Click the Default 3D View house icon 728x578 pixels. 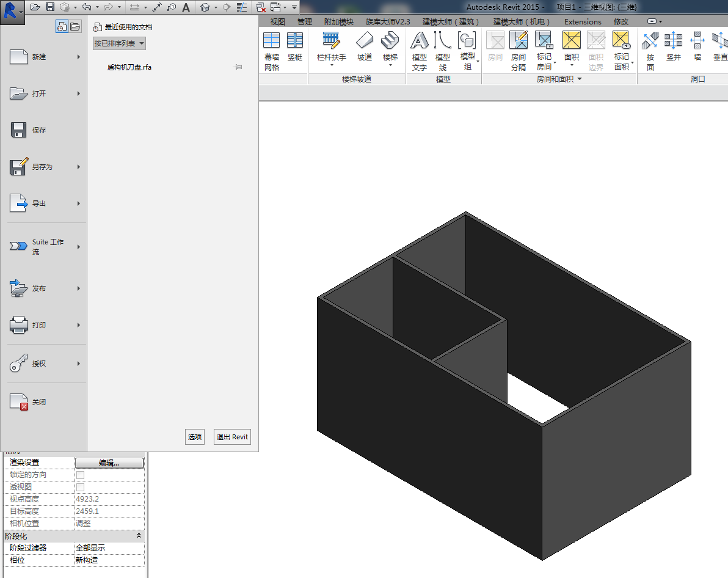tap(205, 7)
